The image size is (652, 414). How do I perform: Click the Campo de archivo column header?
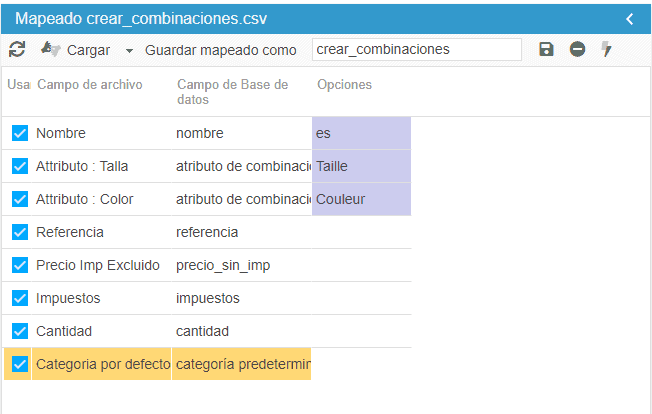coord(89,85)
